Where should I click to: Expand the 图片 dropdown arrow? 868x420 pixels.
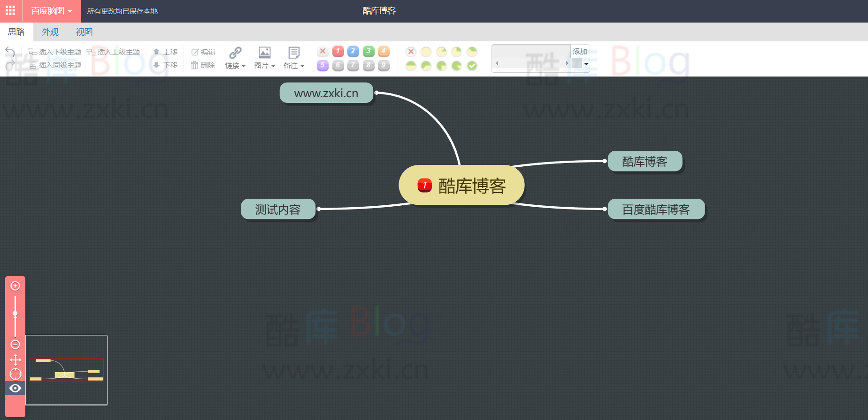(273, 66)
